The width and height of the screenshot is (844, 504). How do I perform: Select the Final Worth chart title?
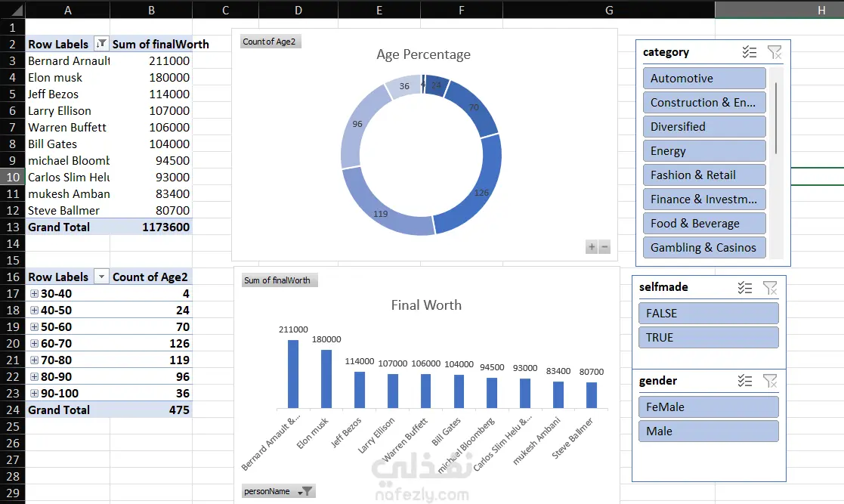(x=426, y=305)
